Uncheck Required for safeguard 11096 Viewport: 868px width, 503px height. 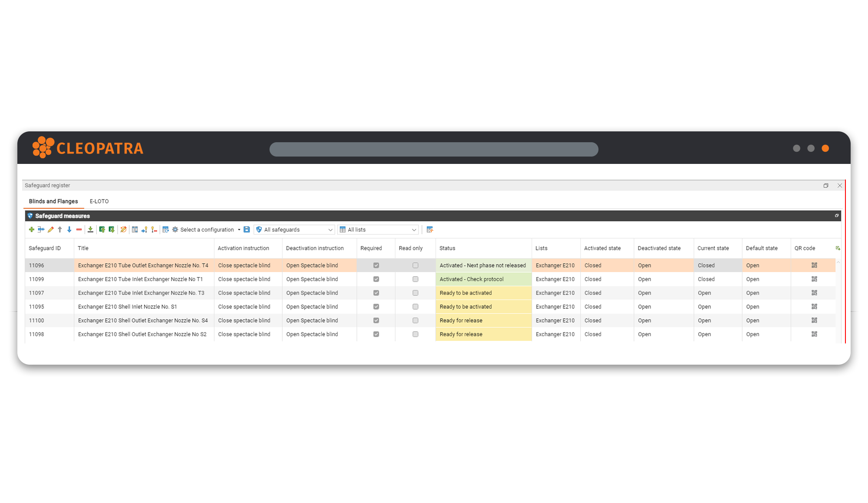pyautogui.click(x=376, y=265)
